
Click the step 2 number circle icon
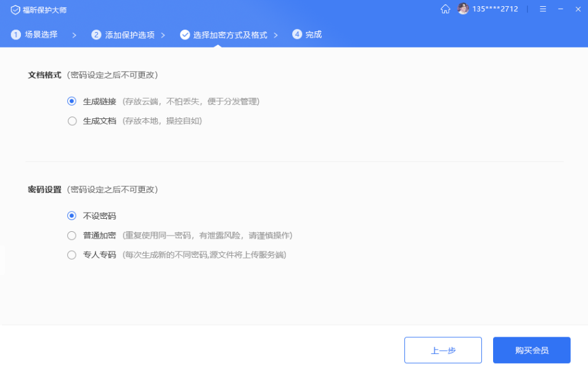tap(96, 35)
